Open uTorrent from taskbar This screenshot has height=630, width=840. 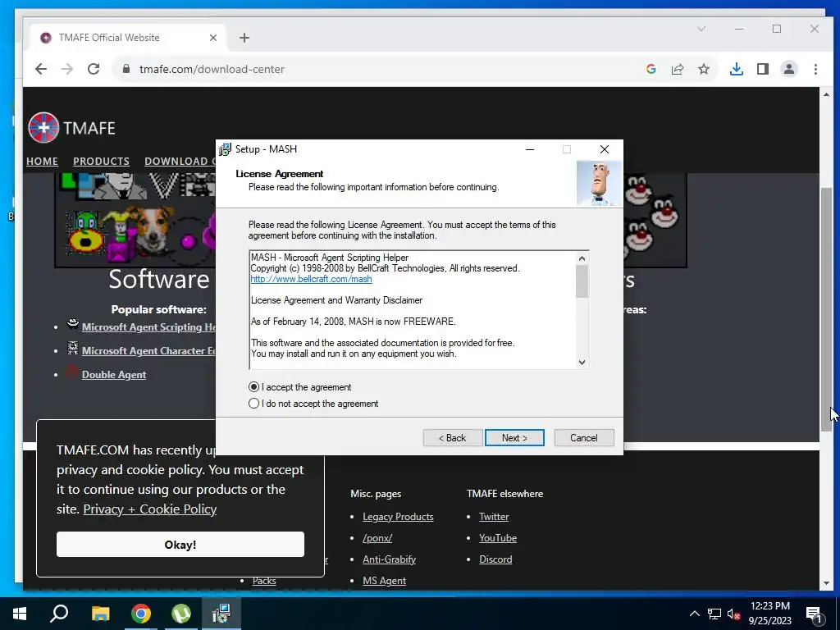point(181,614)
